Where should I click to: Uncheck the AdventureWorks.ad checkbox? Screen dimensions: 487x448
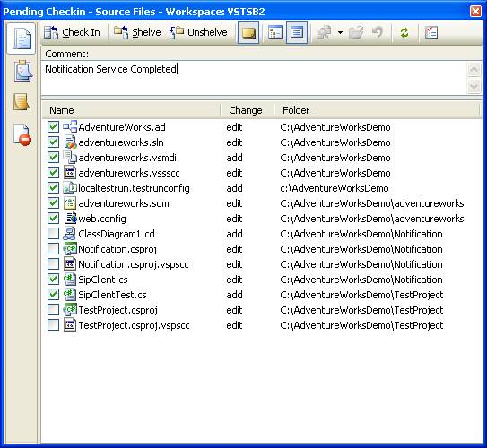53,126
